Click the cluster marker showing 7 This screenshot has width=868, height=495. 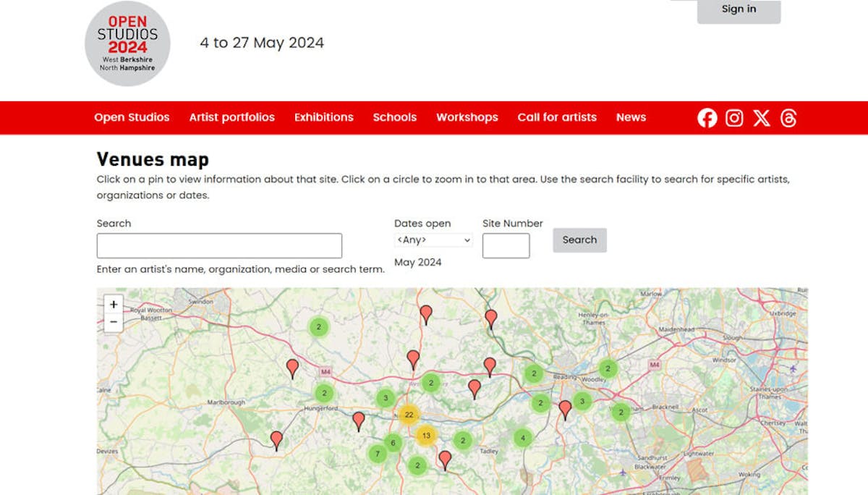coord(377,454)
